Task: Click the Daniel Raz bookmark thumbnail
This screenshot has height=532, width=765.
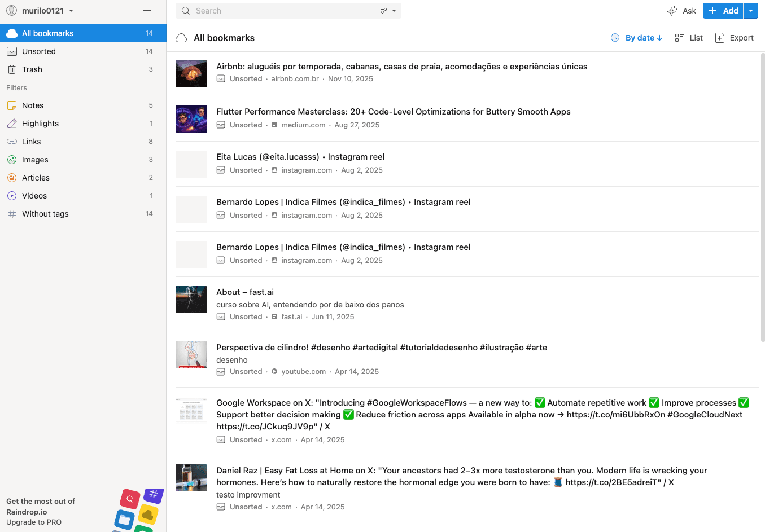Action: click(191, 478)
